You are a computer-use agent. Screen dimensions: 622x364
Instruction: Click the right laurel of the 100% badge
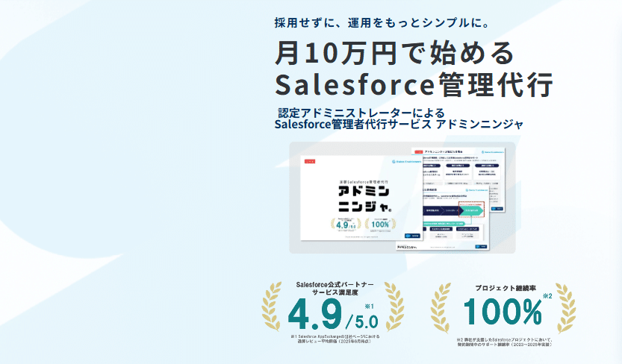click(565, 307)
